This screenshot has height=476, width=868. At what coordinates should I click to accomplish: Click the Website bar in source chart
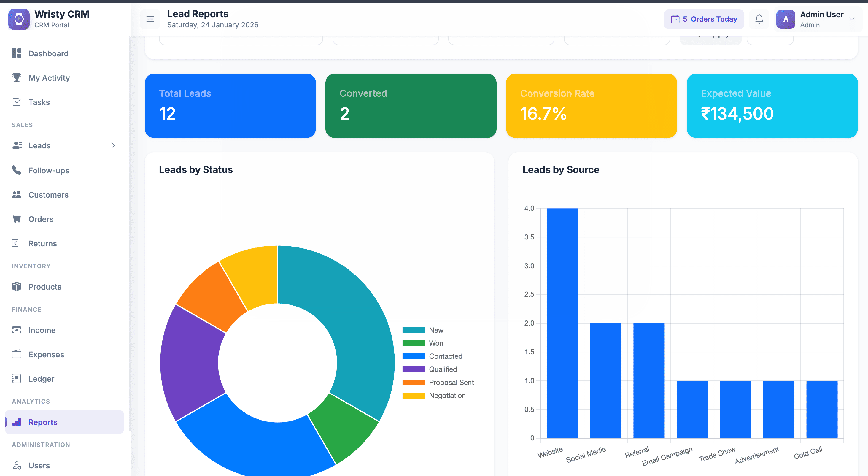pyautogui.click(x=562, y=323)
